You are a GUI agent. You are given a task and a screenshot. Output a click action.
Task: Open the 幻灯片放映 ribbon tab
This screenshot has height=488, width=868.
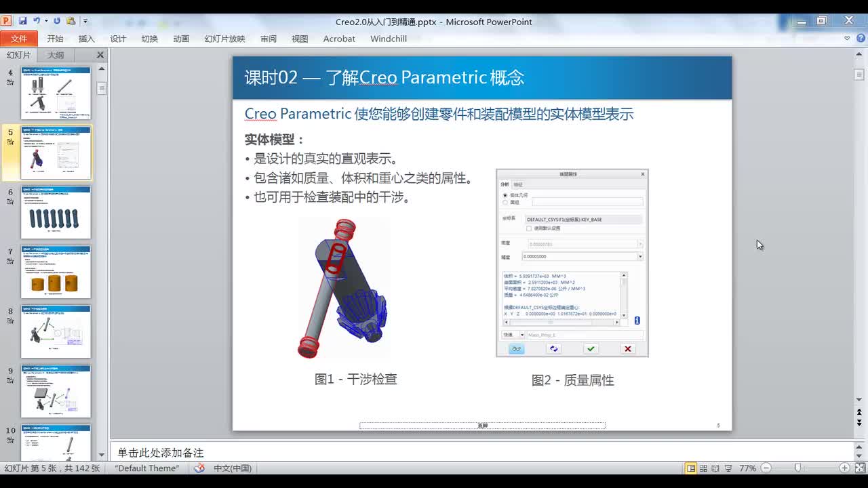[x=224, y=39]
